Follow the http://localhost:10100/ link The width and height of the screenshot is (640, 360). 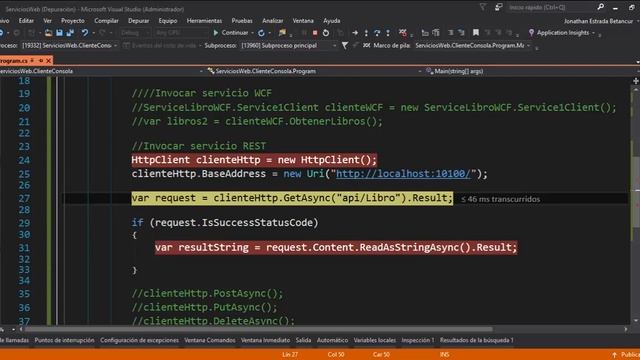coord(403,174)
